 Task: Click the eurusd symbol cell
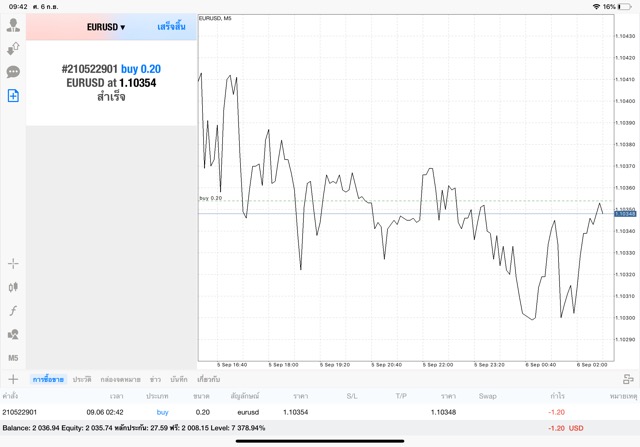pyautogui.click(x=248, y=412)
